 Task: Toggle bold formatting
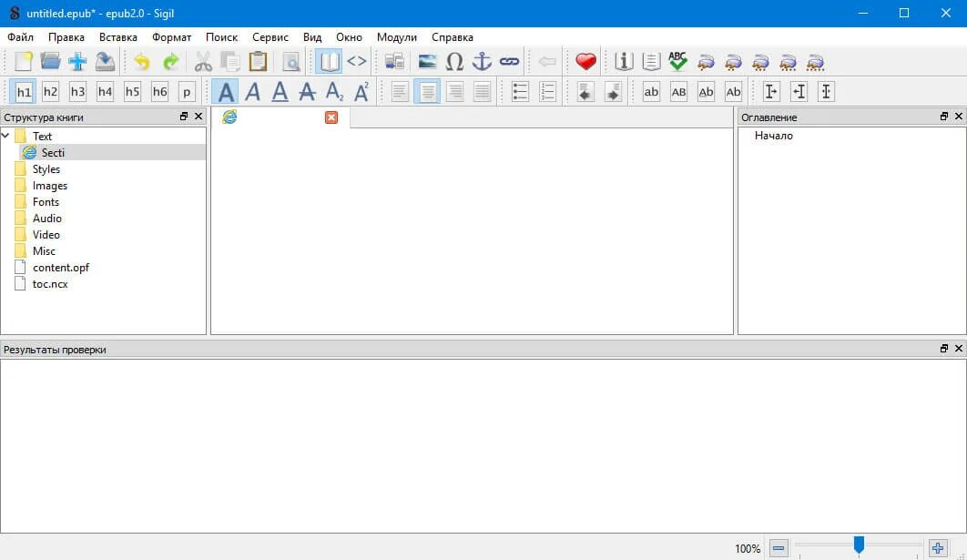pos(226,91)
